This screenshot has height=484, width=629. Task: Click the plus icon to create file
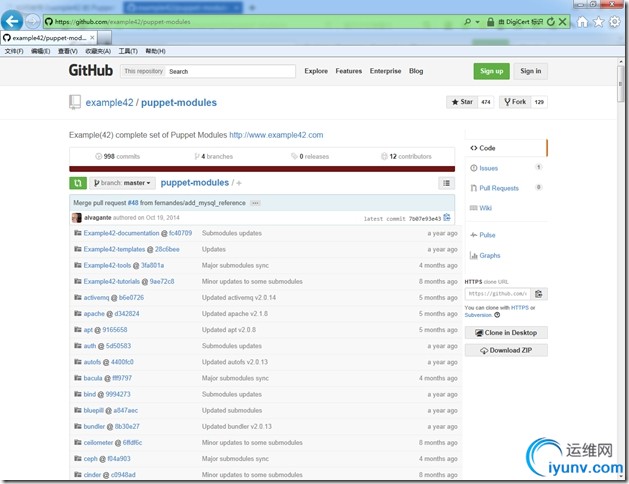239,183
